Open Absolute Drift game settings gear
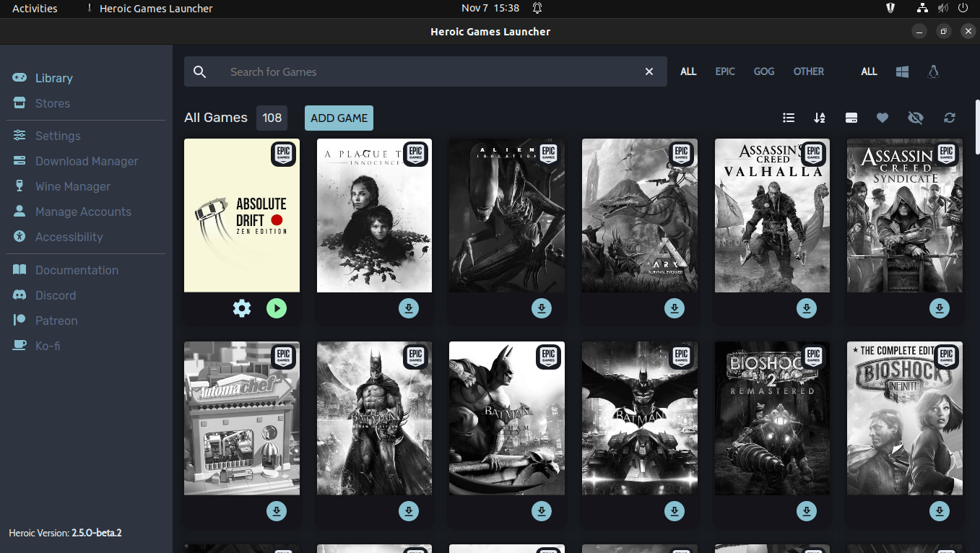Screen dimensions: 980x553 tap(241, 308)
